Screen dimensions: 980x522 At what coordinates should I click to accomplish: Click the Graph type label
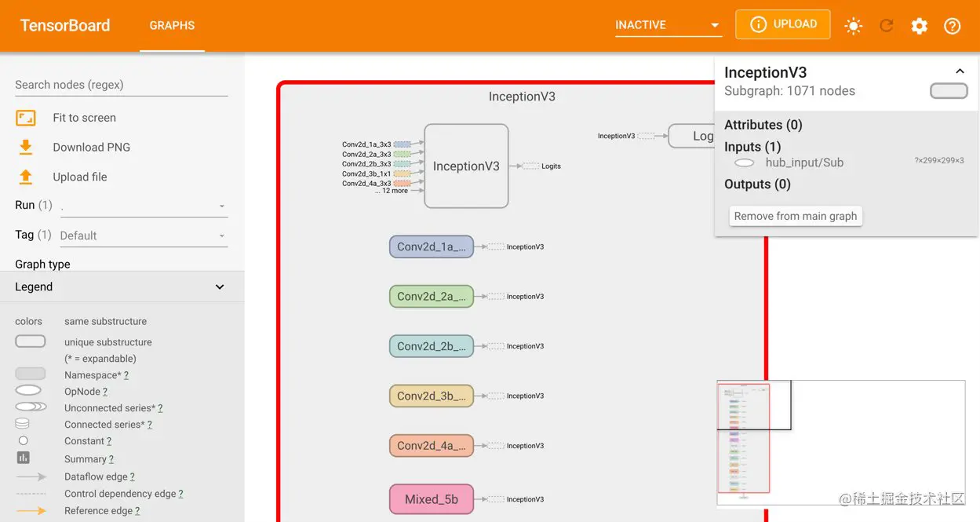click(42, 265)
